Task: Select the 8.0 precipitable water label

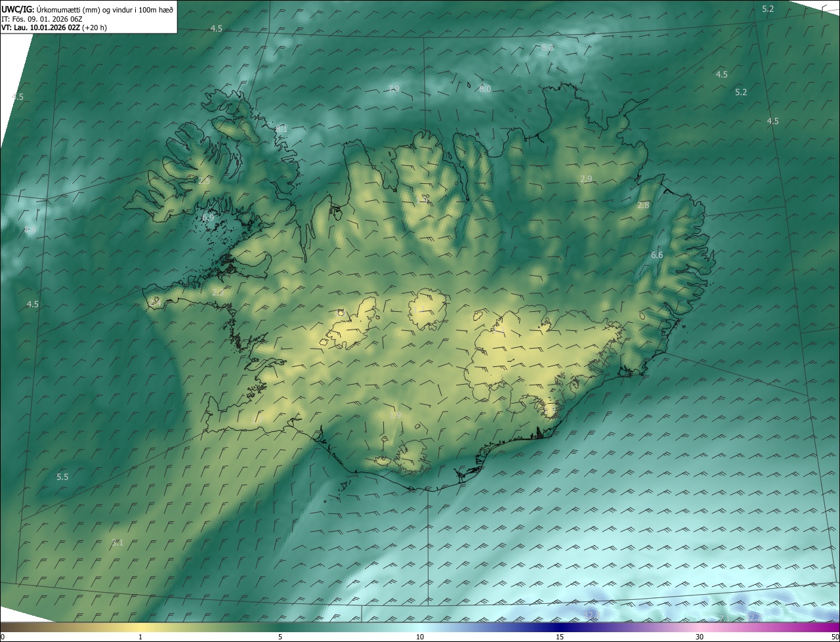Action: (x=485, y=89)
